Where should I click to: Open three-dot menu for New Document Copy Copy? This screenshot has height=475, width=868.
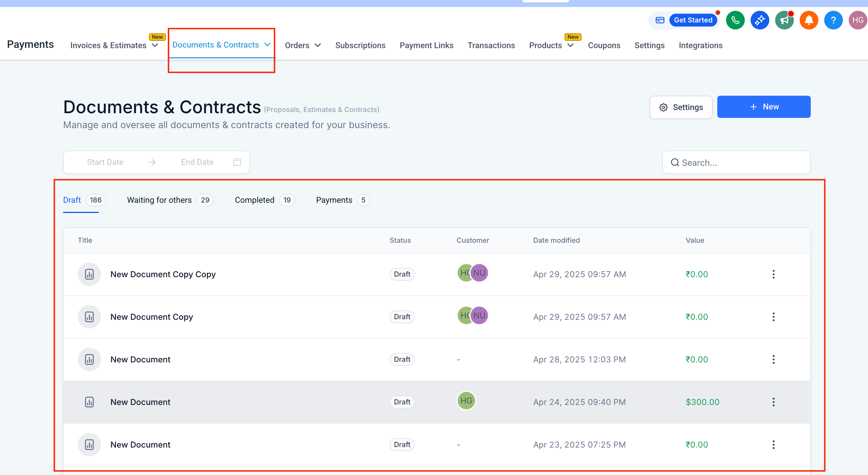point(773,274)
